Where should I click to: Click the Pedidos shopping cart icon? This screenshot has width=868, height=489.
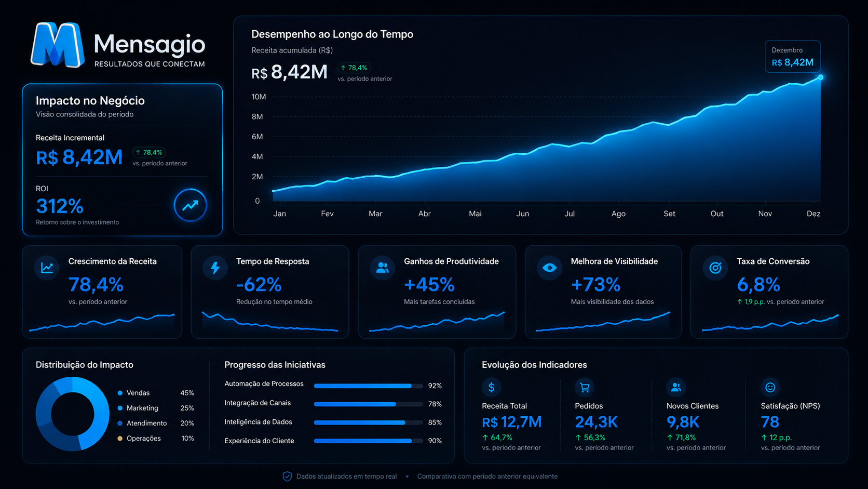(585, 387)
